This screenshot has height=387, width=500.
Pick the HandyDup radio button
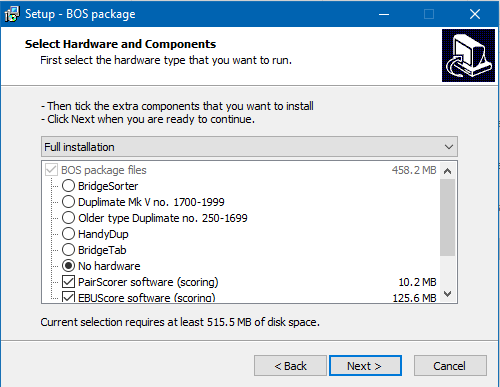click(x=68, y=234)
